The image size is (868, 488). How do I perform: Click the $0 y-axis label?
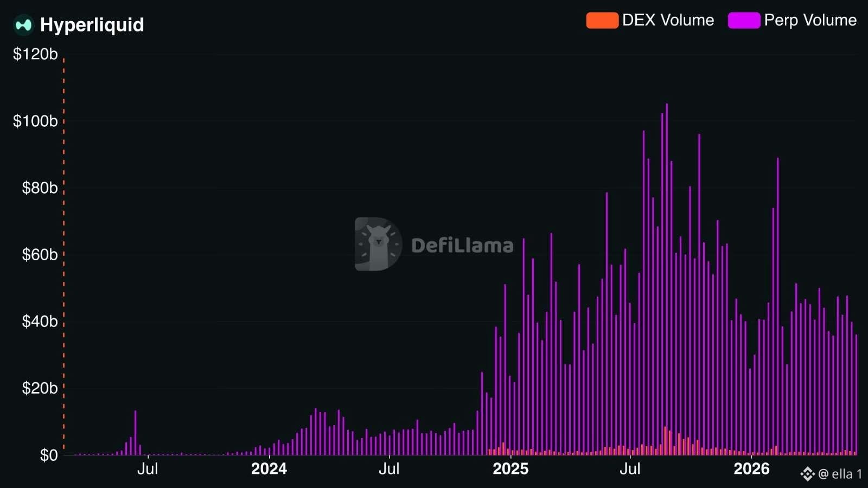(49, 455)
